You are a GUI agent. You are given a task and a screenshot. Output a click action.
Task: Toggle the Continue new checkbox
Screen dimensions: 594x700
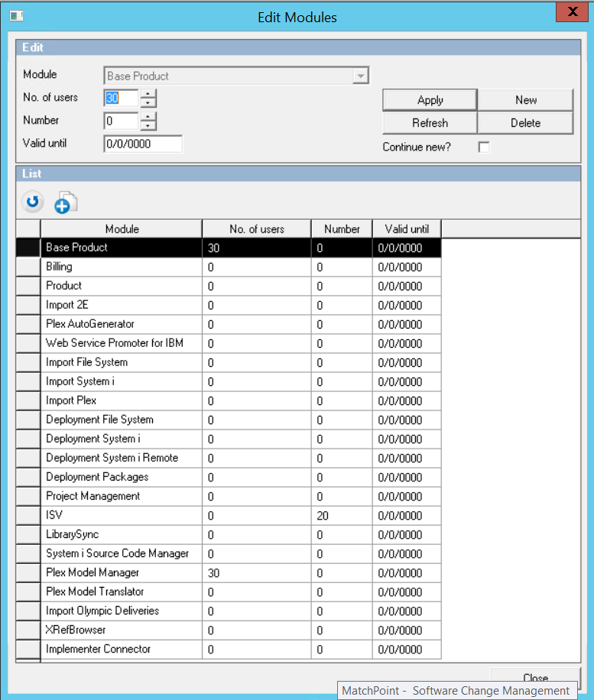[484, 147]
